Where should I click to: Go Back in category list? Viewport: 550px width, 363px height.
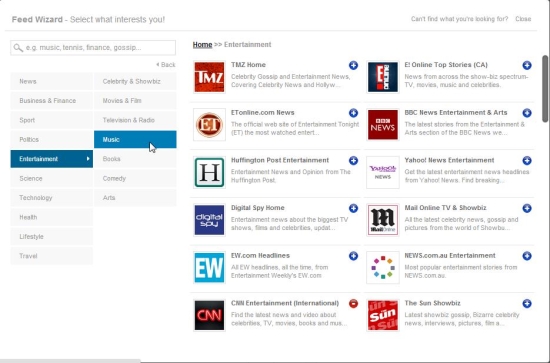166,65
